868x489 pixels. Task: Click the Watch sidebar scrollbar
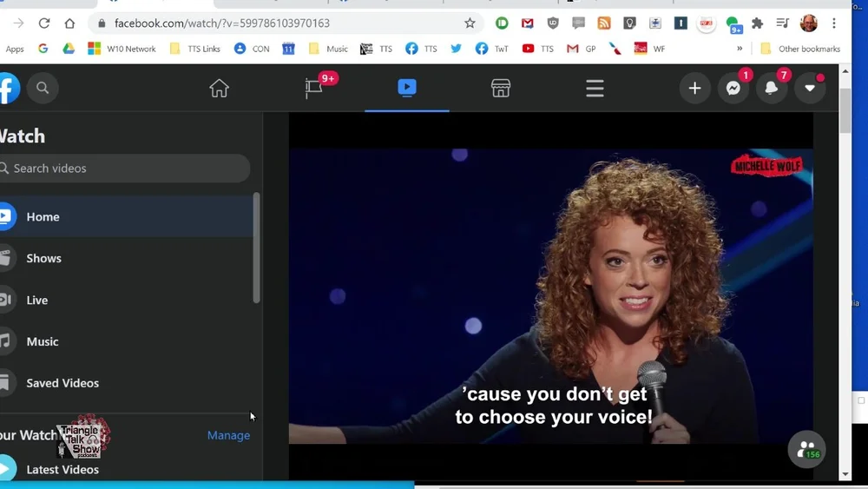pos(256,248)
